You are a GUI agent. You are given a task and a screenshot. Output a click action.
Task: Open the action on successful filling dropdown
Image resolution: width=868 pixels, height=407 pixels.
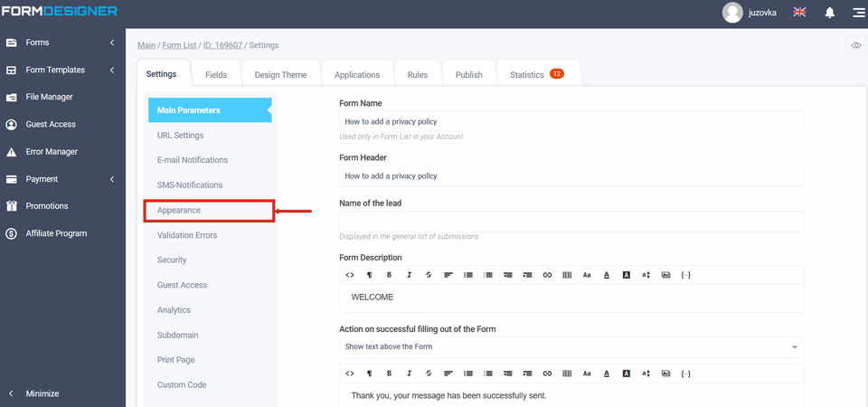[571, 346]
